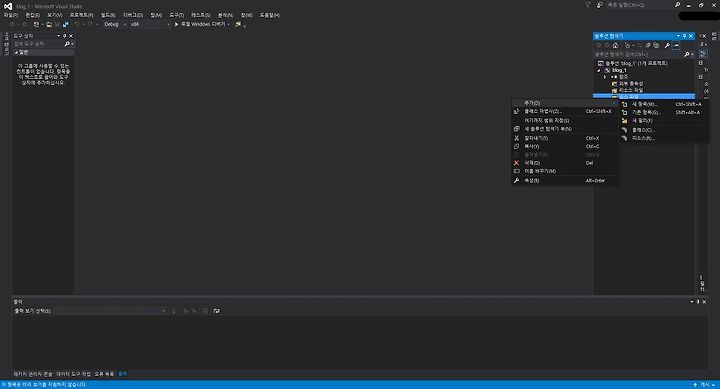Pin the toolbox panel

(65, 36)
